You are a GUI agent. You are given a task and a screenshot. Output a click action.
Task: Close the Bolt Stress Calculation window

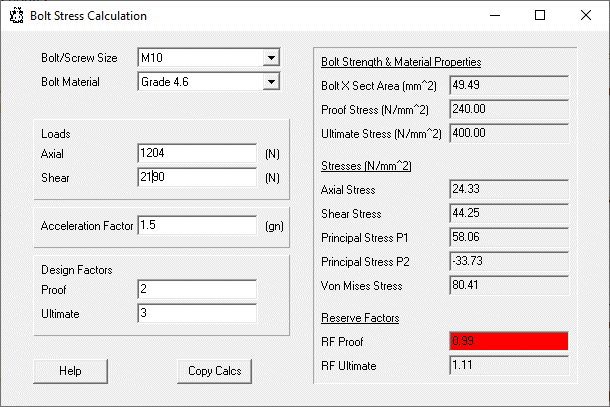(x=585, y=16)
